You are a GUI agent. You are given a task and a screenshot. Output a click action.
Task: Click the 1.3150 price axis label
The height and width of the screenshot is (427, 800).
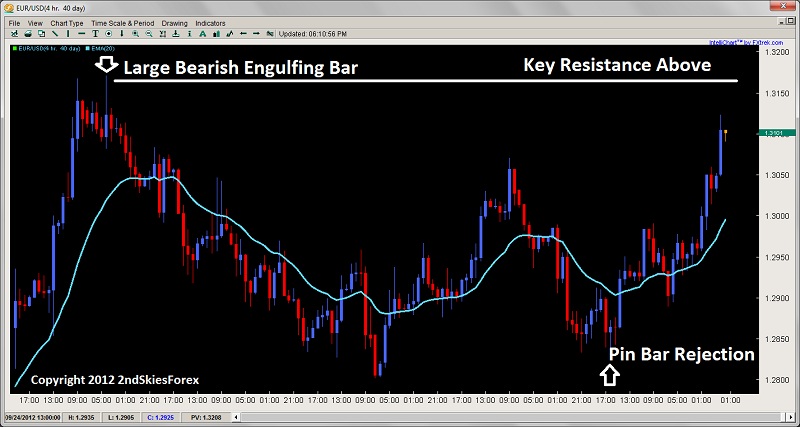pos(778,93)
